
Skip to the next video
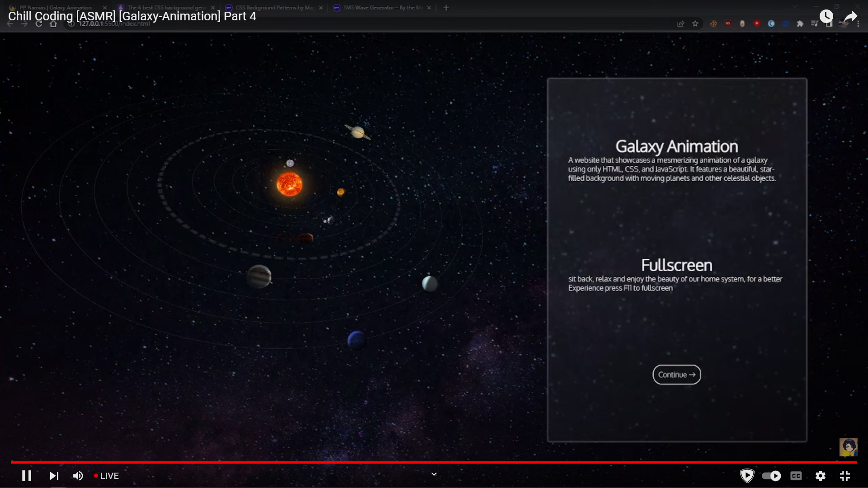coord(54,476)
